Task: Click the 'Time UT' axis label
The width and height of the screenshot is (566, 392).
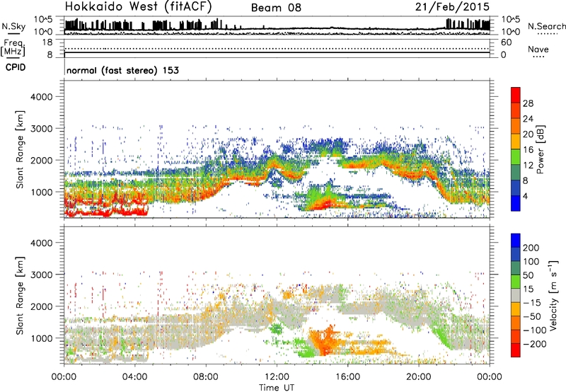Action: pyautogui.click(x=277, y=387)
